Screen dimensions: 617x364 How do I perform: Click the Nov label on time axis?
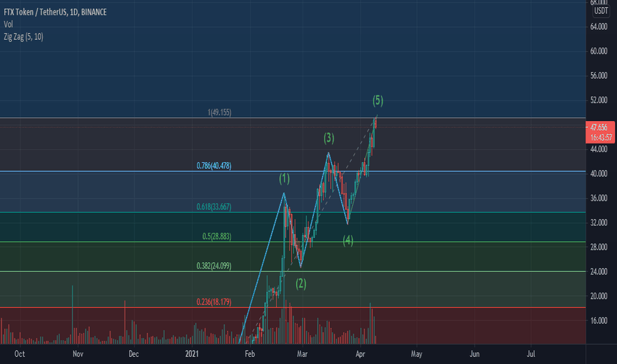[x=78, y=354]
